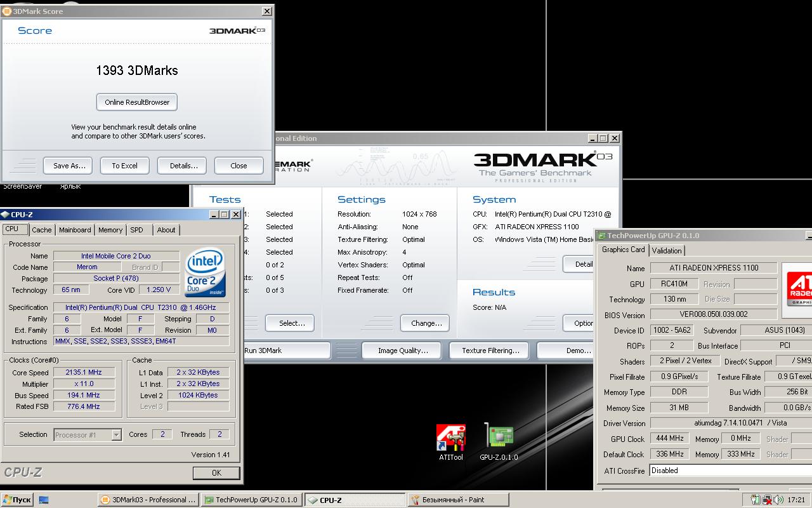
Task: Click the Save As... button
Action: click(68, 166)
